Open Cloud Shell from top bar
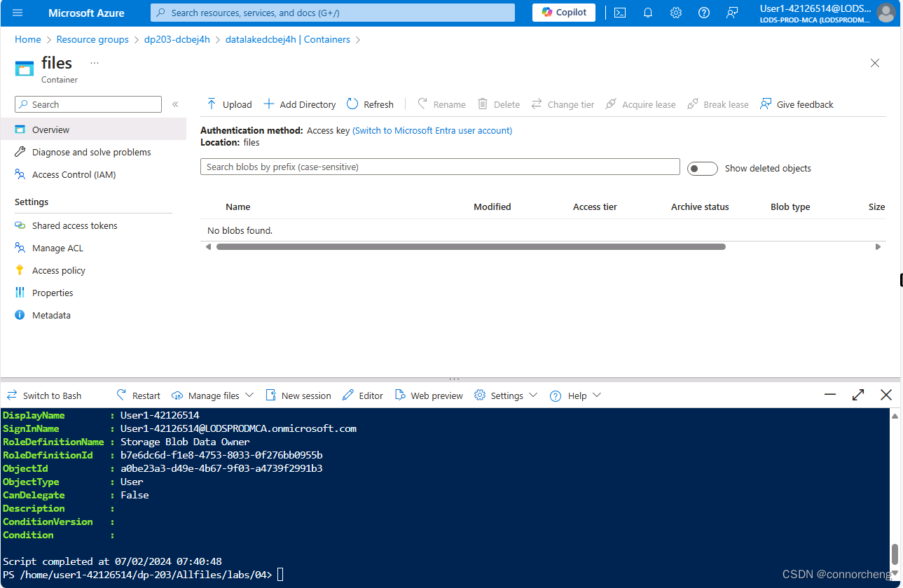The width and height of the screenshot is (903, 588). tap(620, 13)
